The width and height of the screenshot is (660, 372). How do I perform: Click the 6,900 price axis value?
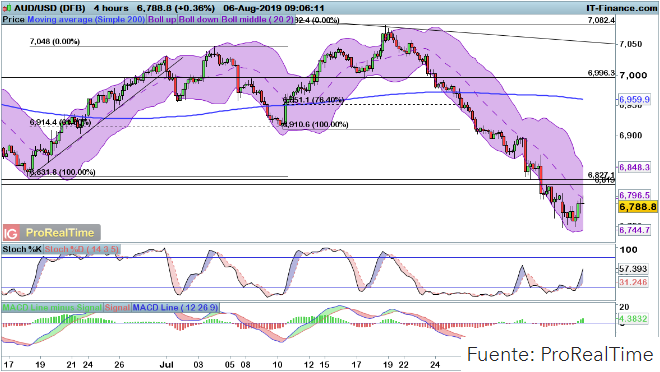point(631,135)
